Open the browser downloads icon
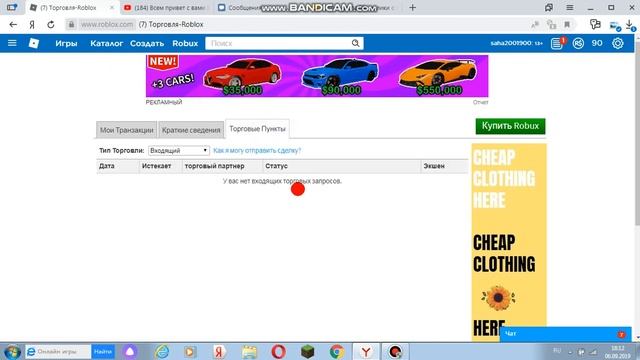The height and width of the screenshot is (360, 640). pos(630,25)
